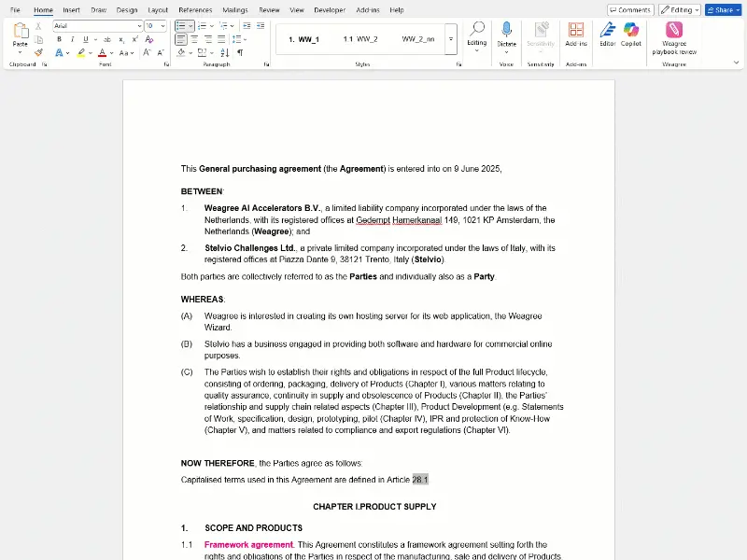This screenshot has width=747, height=560.
Task: Open numbered list dropdown arrow
Action: [x=212, y=26]
